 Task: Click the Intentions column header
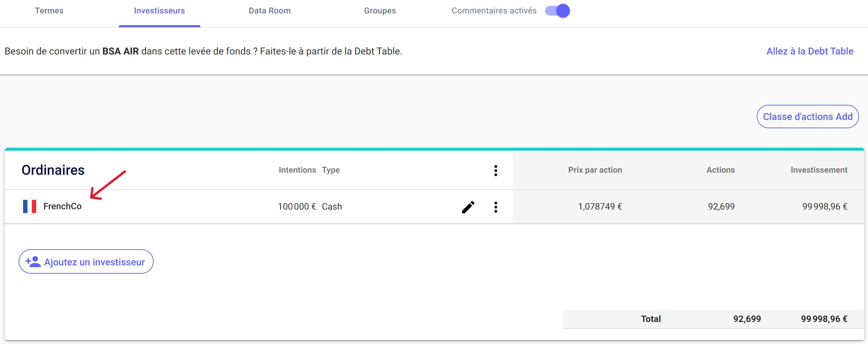pyautogui.click(x=297, y=170)
